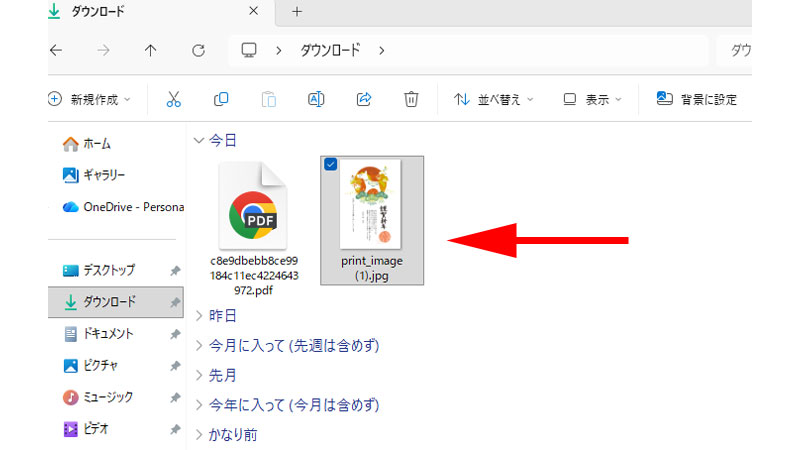Image resolution: width=800 pixels, height=450 pixels.
Task: Click the print_image (1).jpg file name
Action: [x=372, y=268]
